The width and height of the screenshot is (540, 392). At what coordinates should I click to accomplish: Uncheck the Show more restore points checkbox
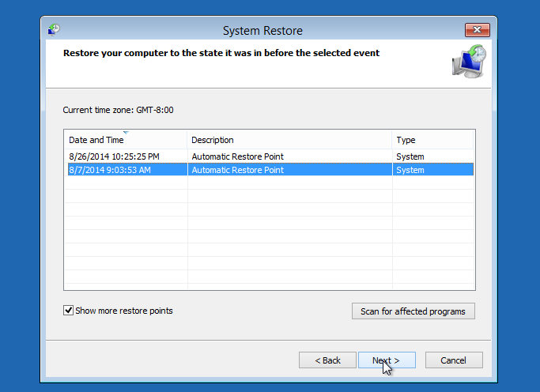(x=68, y=311)
